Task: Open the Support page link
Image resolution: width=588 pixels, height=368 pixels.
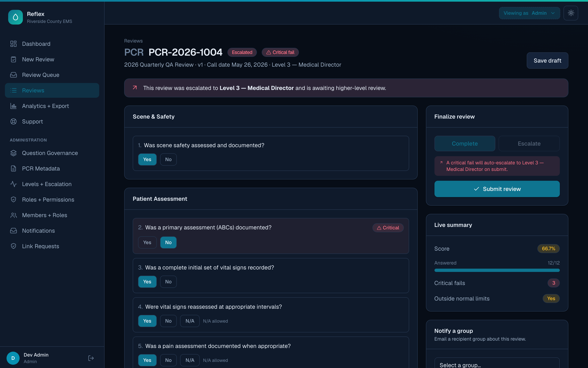Action: click(x=52, y=121)
